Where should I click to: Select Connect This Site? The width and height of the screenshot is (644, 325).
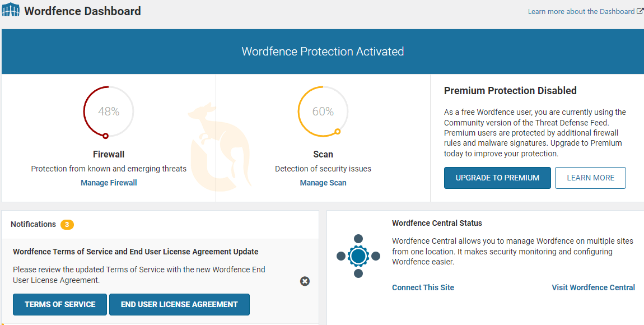pos(423,287)
